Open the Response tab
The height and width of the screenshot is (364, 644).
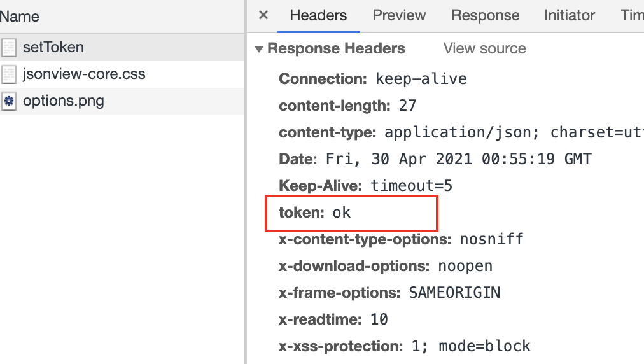click(485, 15)
